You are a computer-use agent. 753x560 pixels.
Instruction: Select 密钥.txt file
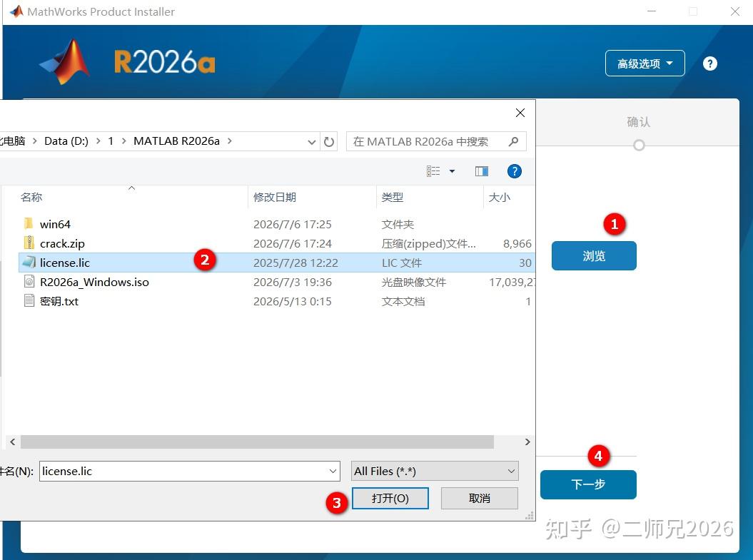pos(59,301)
